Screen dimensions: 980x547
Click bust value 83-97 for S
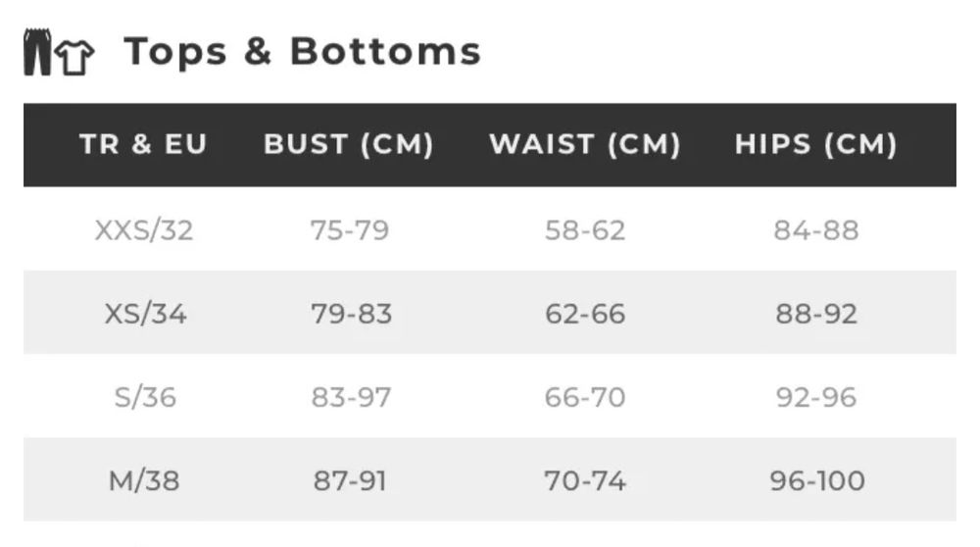pyautogui.click(x=351, y=397)
